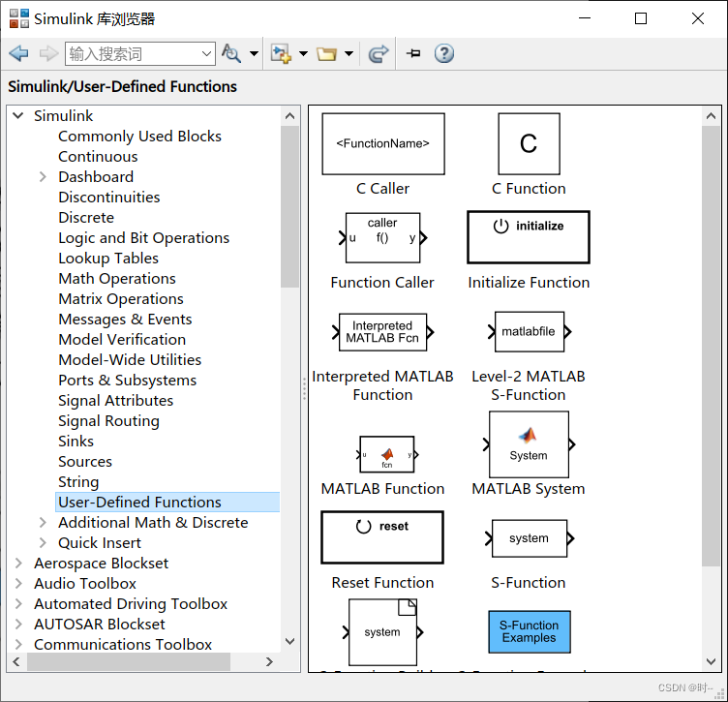Select the S-Function system block icon
This screenshot has height=702, width=728.
pyautogui.click(x=530, y=538)
